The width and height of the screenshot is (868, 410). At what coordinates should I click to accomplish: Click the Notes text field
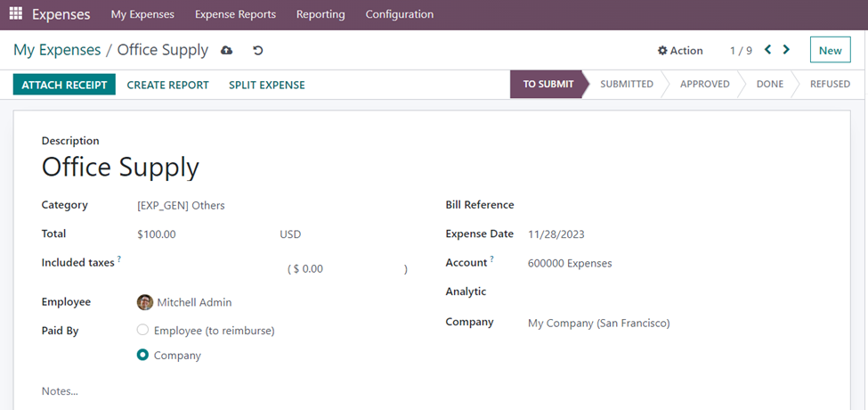click(x=60, y=391)
